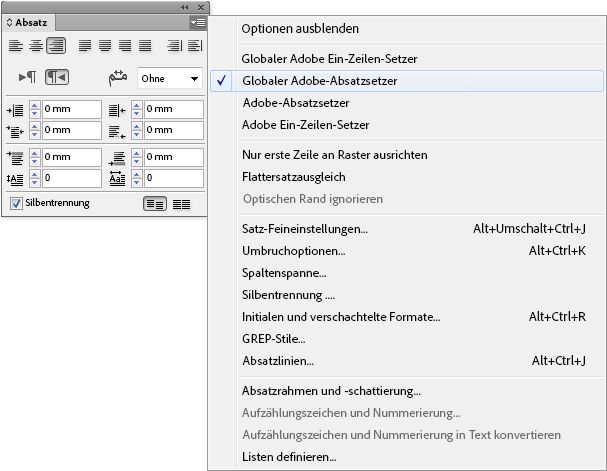Align paragraph text left
The image size is (607, 471).
click(x=16, y=46)
